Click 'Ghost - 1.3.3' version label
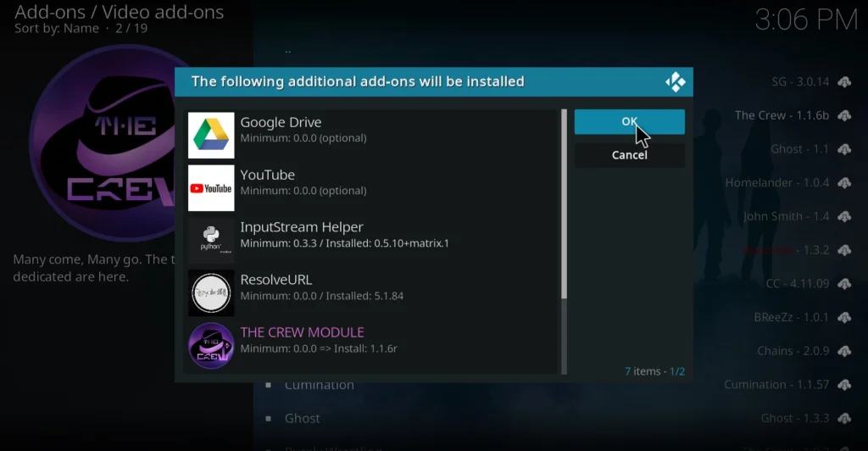Screen dimensions: 868x451 pos(795,418)
